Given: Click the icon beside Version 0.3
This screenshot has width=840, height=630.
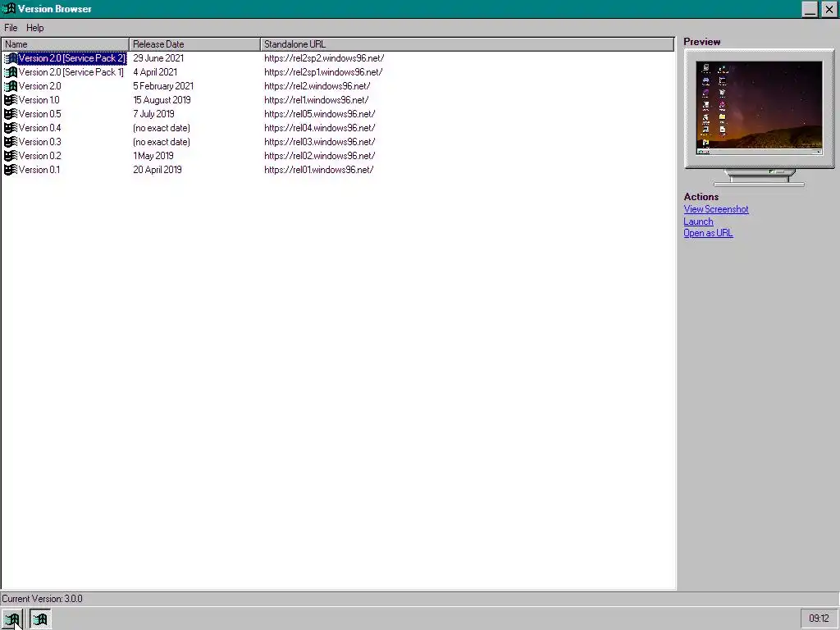Looking at the screenshot, I should [11, 142].
